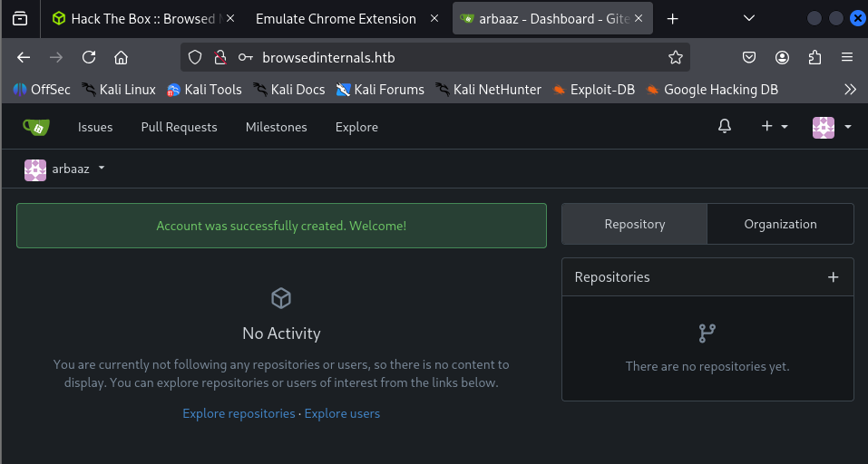Viewport: 868px width, 464px height.
Task: List all tabs dropdown arrow
Action: click(x=748, y=18)
